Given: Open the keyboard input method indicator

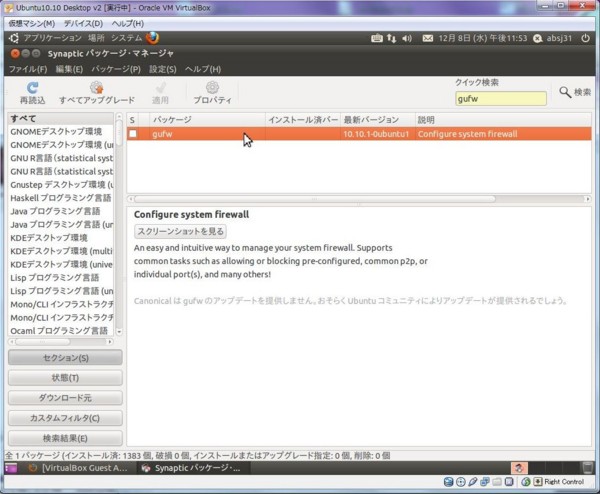Looking at the screenshot, I should pos(377,38).
